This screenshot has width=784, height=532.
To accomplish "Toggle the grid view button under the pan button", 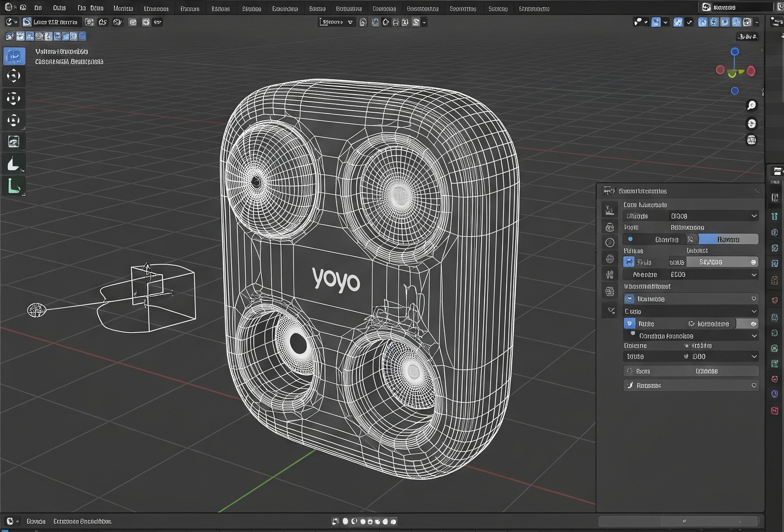I will click(751, 140).
